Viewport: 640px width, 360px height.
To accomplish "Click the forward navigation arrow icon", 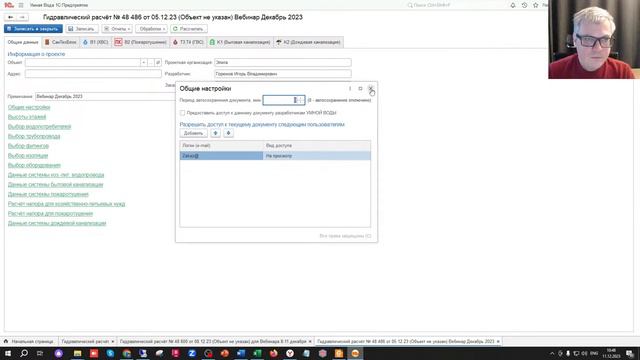I will (x=22, y=17).
